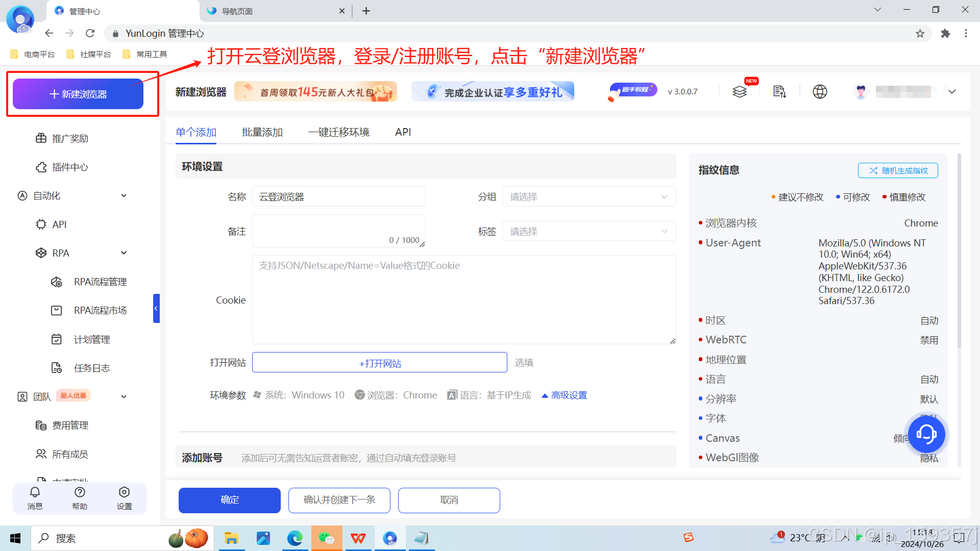Click the +打开网站 field

(x=379, y=363)
